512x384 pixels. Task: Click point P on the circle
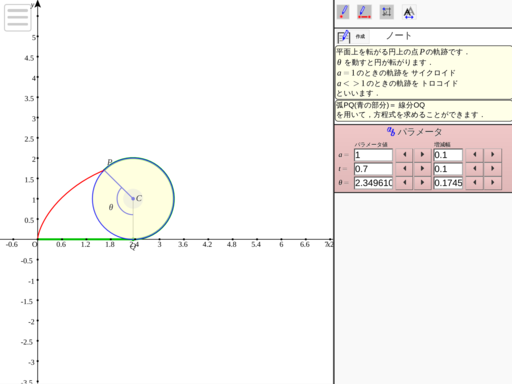pyautogui.click(x=104, y=170)
